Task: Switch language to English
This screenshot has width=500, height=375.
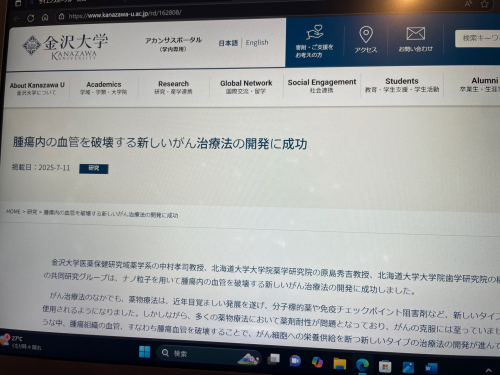Action: coord(257,42)
